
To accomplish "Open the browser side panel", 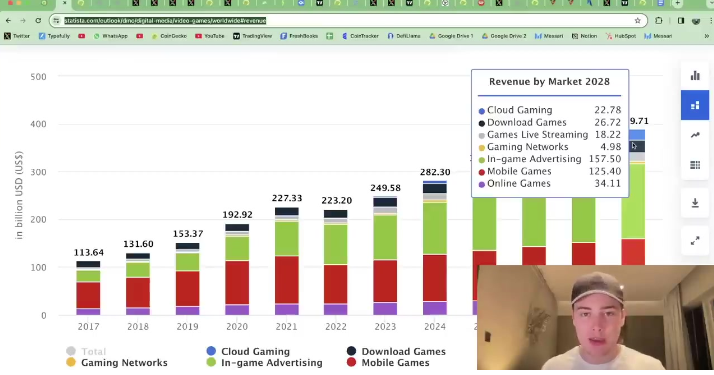I will [681, 20].
